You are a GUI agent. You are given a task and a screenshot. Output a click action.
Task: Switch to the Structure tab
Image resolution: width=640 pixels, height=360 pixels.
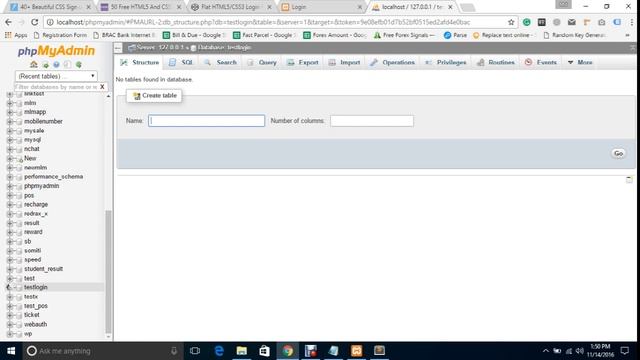pyautogui.click(x=140, y=62)
